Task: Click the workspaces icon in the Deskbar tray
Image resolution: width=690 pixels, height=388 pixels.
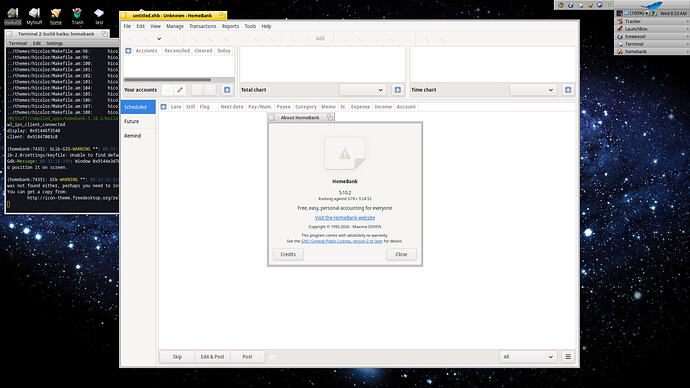Action: click(x=620, y=13)
